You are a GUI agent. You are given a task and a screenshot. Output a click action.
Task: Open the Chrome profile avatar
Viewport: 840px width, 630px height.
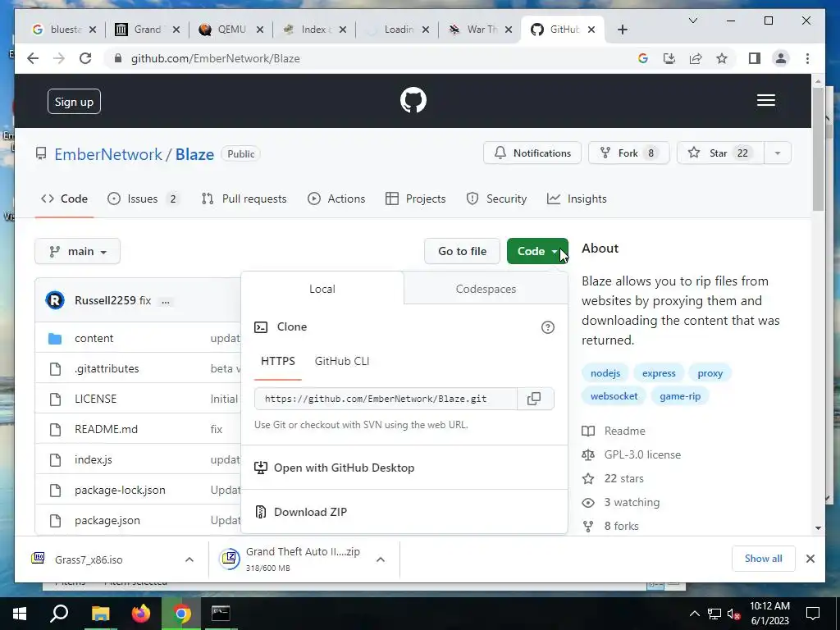click(x=781, y=58)
